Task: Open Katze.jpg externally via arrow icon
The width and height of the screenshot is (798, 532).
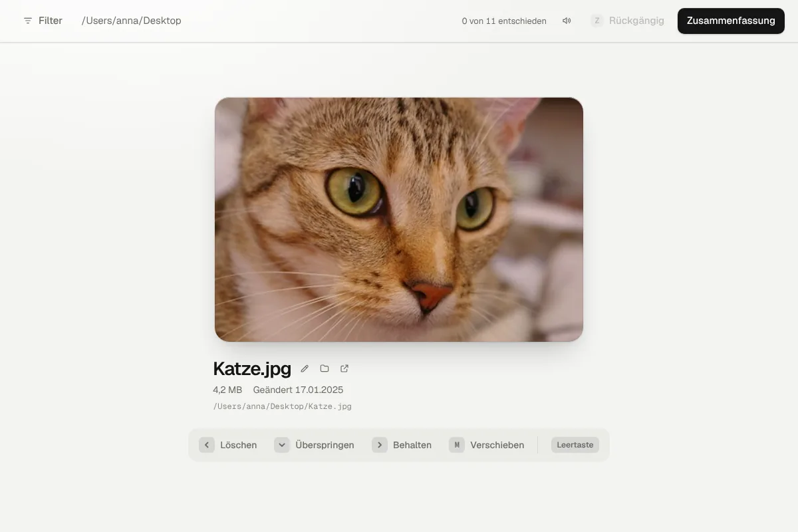Action: click(344, 368)
